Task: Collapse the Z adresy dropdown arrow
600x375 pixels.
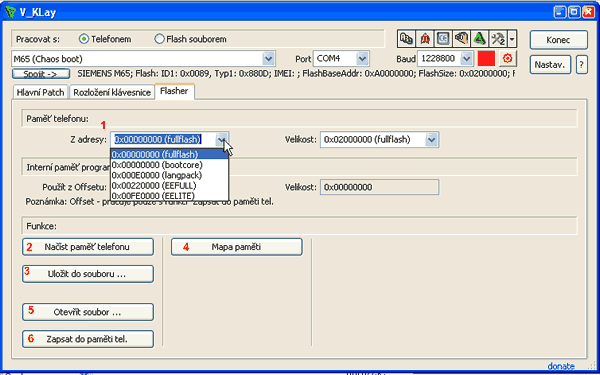Action: 221,140
